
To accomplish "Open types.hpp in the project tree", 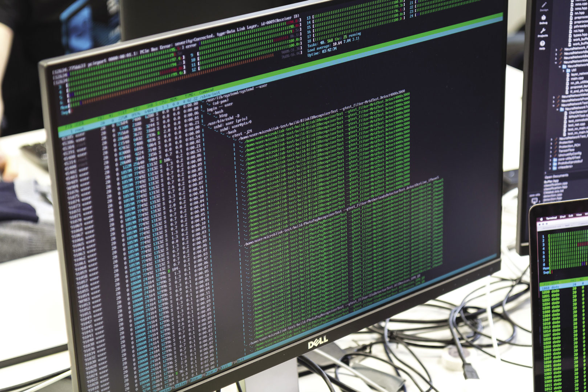I will click(x=580, y=35).
